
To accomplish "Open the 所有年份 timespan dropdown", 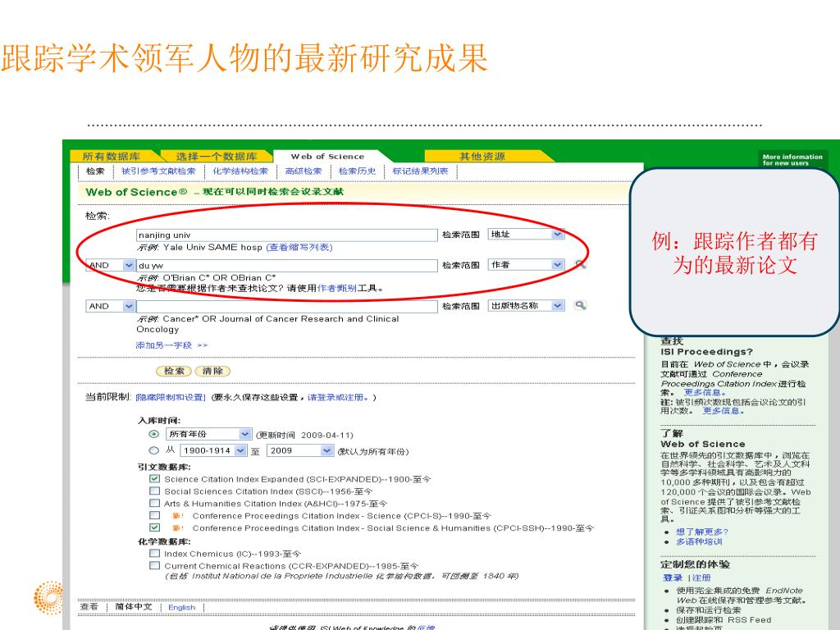I will click(208, 434).
